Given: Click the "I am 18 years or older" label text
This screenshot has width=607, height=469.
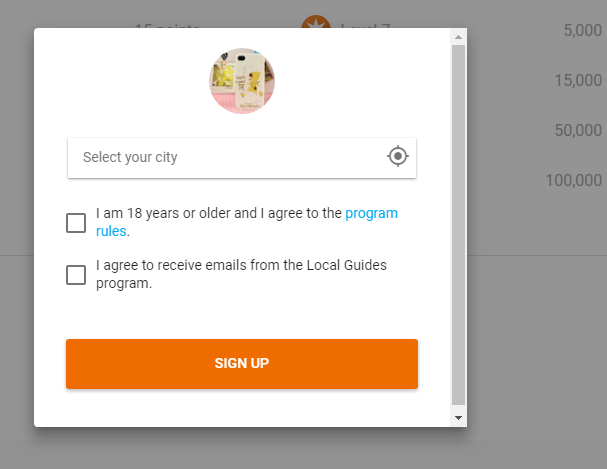Looking at the screenshot, I should (x=176, y=213).
